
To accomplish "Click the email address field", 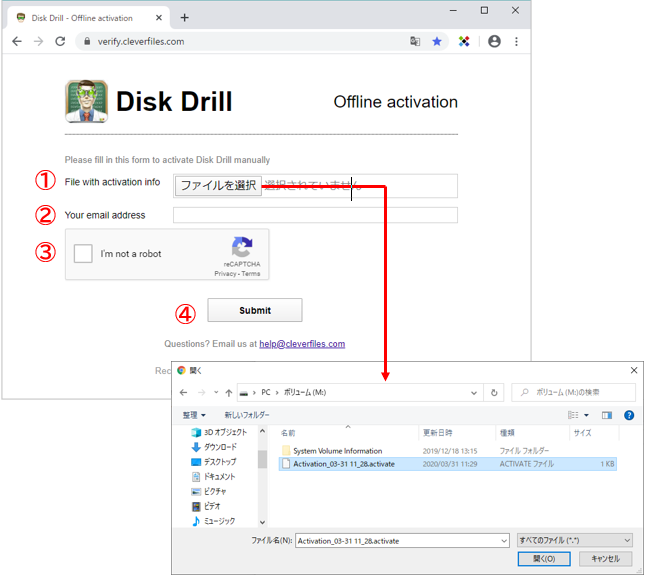I will (315, 215).
